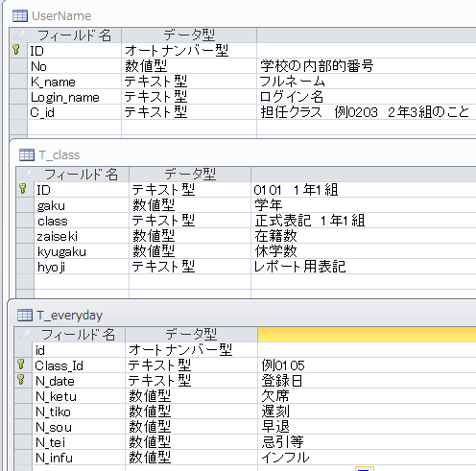Click the Login_name field name cell
476x471 pixels.
(74, 97)
